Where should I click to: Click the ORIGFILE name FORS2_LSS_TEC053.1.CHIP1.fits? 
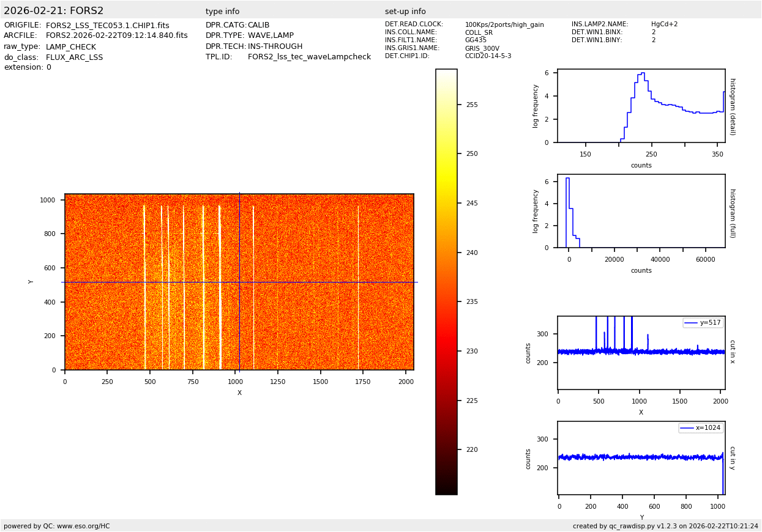107,26
